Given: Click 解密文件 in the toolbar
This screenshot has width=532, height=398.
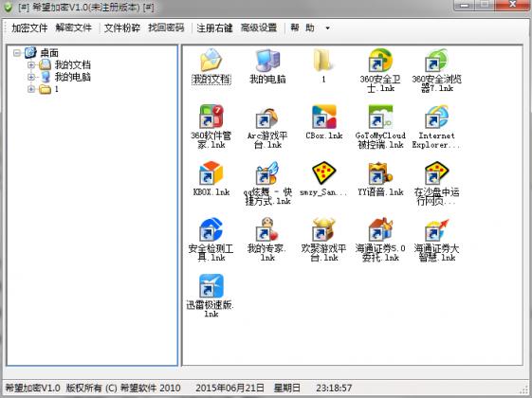Looking at the screenshot, I should click(x=74, y=27).
